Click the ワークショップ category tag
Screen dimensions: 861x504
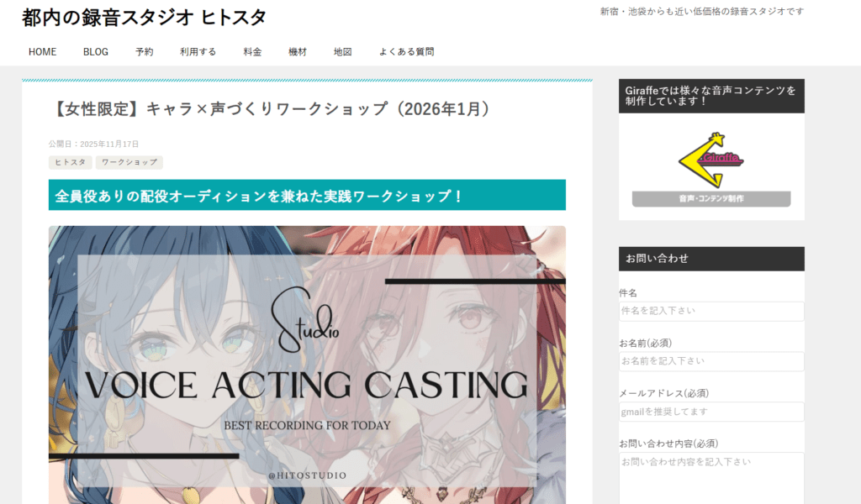point(129,162)
